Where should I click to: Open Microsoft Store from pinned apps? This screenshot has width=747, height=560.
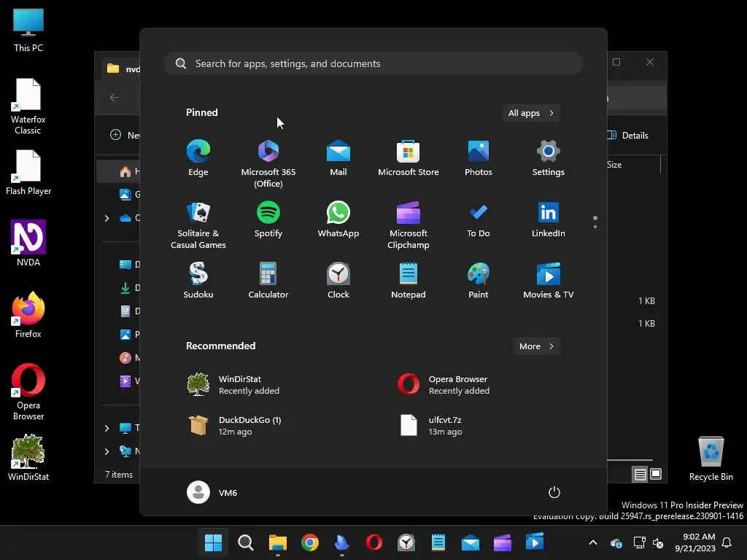[409, 158]
